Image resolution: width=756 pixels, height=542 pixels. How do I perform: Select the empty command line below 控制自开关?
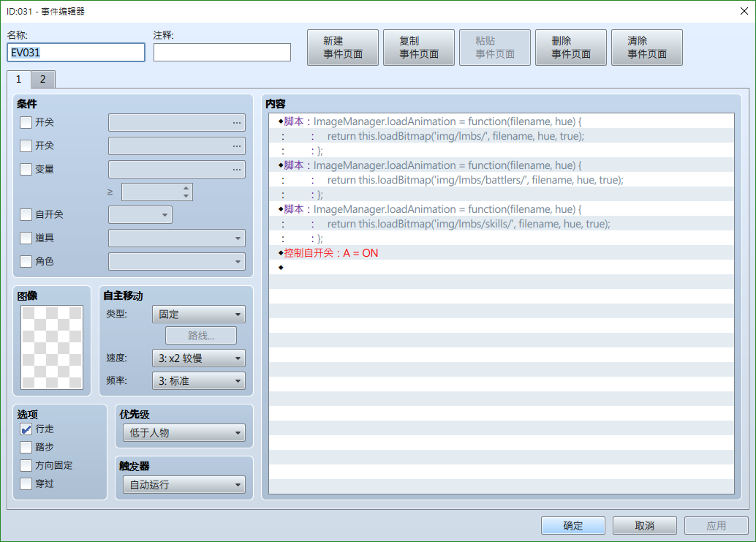pos(502,268)
